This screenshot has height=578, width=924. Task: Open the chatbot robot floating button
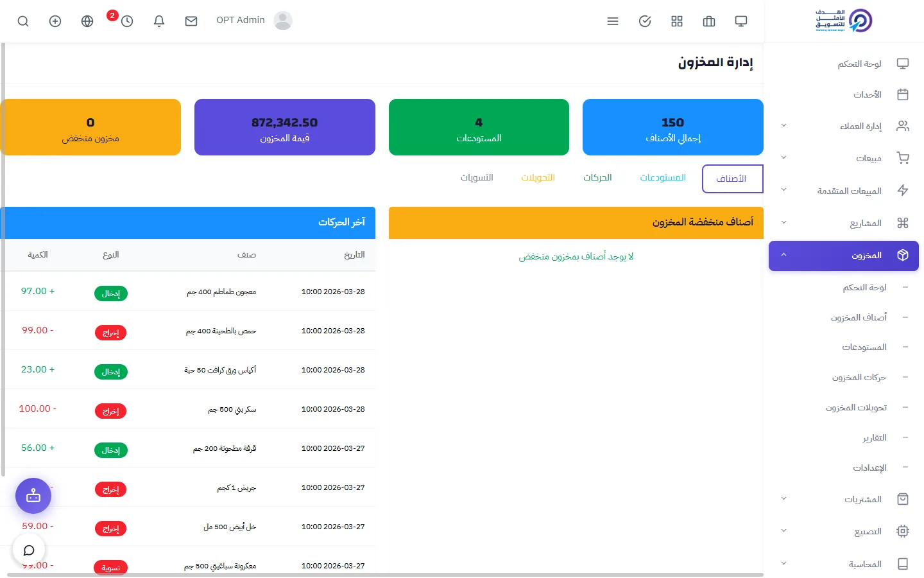[x=33, y=496]
